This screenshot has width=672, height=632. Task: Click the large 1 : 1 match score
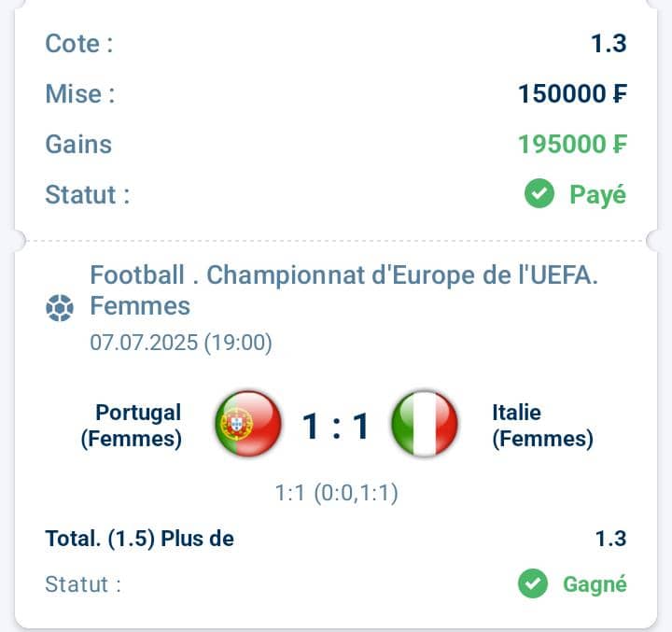click(336, 426)
